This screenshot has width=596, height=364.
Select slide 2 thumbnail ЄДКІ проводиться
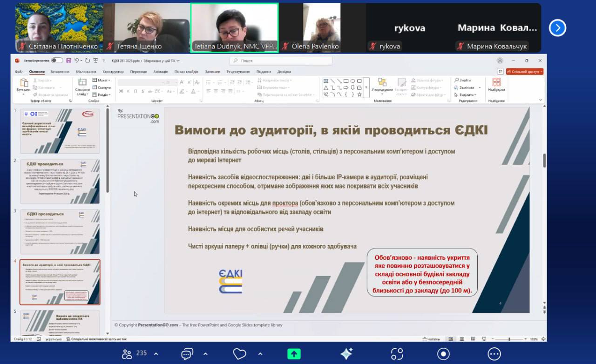[60, 181]
